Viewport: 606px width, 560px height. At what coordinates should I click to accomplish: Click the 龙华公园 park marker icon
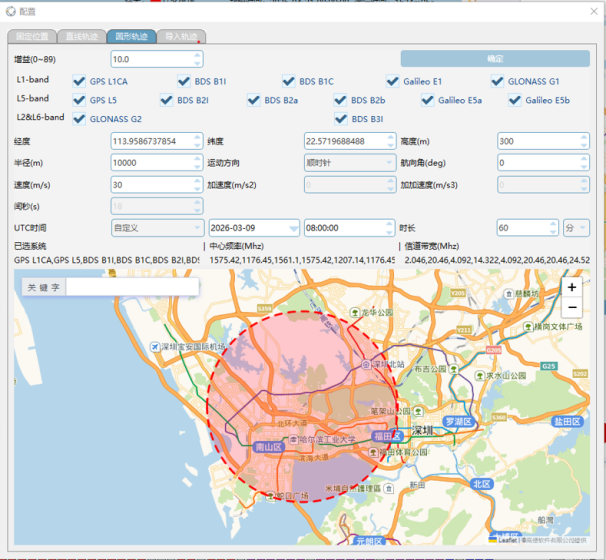[x=355, y=312]
